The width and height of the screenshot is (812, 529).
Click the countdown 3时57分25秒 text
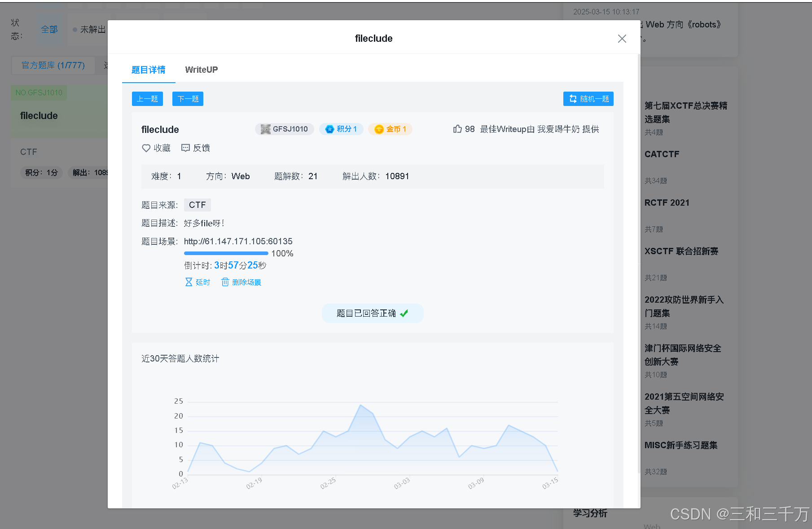pyautogui.click(x=240, y=265)
